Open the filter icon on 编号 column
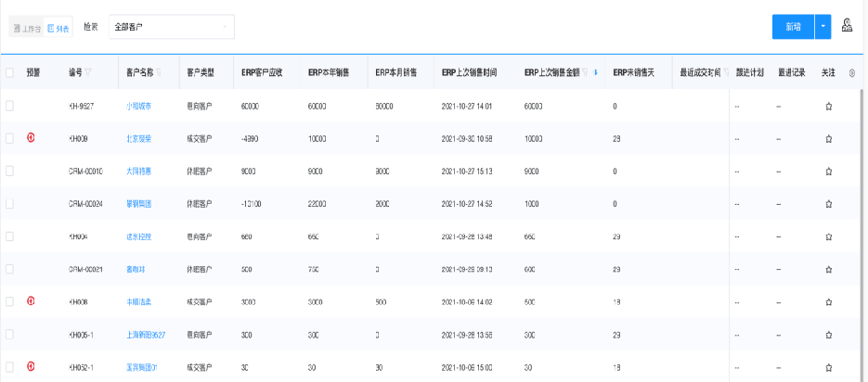This screenshot has width=868, height=382. tap(89, 72)
